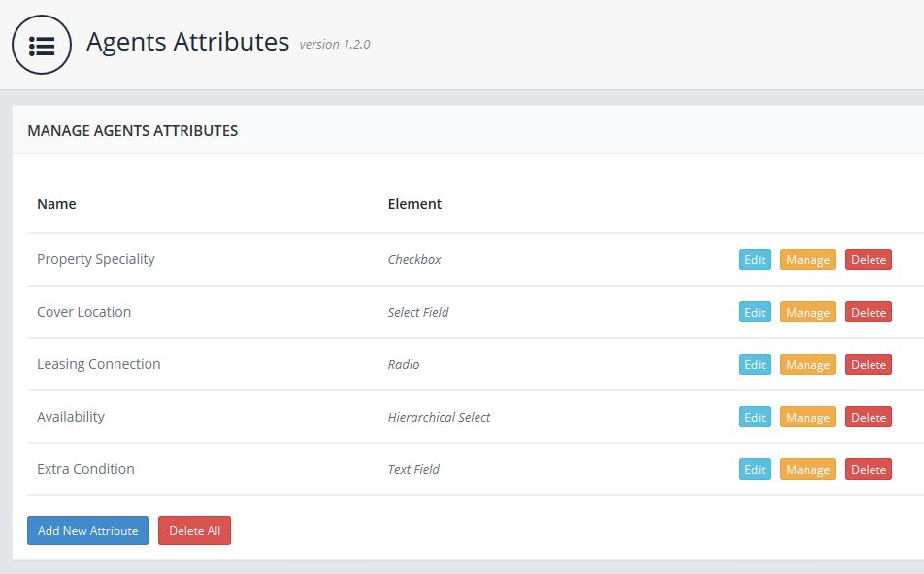Delete the Extra Condition attribute
The height and width of the screenshot is (574, 924).
[869, 469]
